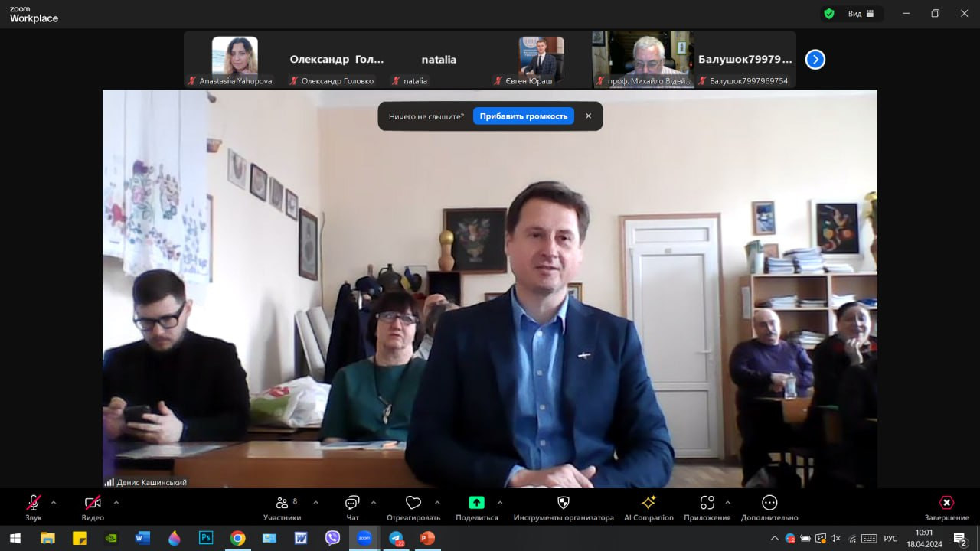980x551 pixels.
Task: Select Олександр Головко's participant tile
Action: (337, 60)
